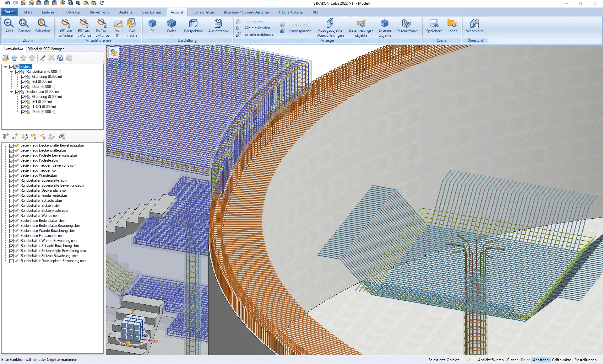Switch to BIMcollab BCF Manager tab
This screenshot has width=603, height=364.
tap(46, 49)
